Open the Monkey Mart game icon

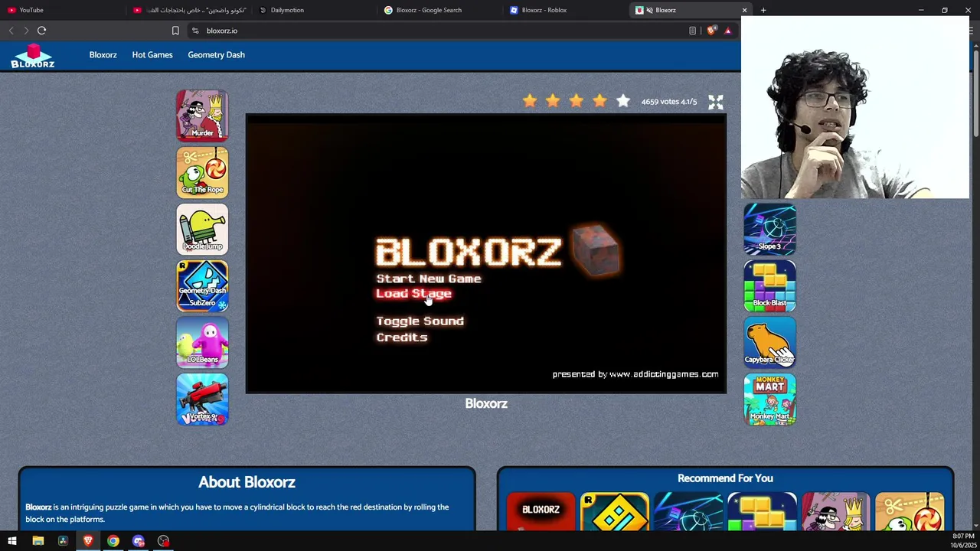[769, 399]
